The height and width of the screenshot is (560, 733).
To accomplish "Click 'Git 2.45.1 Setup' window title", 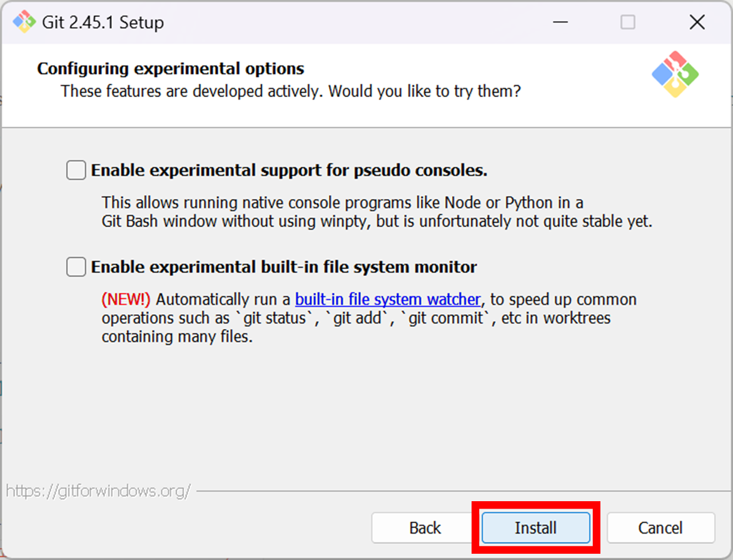I will (103, 23).
